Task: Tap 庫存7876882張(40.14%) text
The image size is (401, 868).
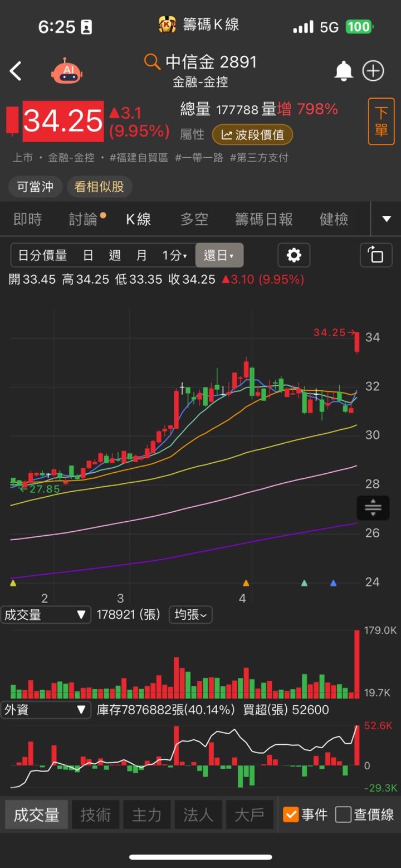Action: (x=166, y=710)
